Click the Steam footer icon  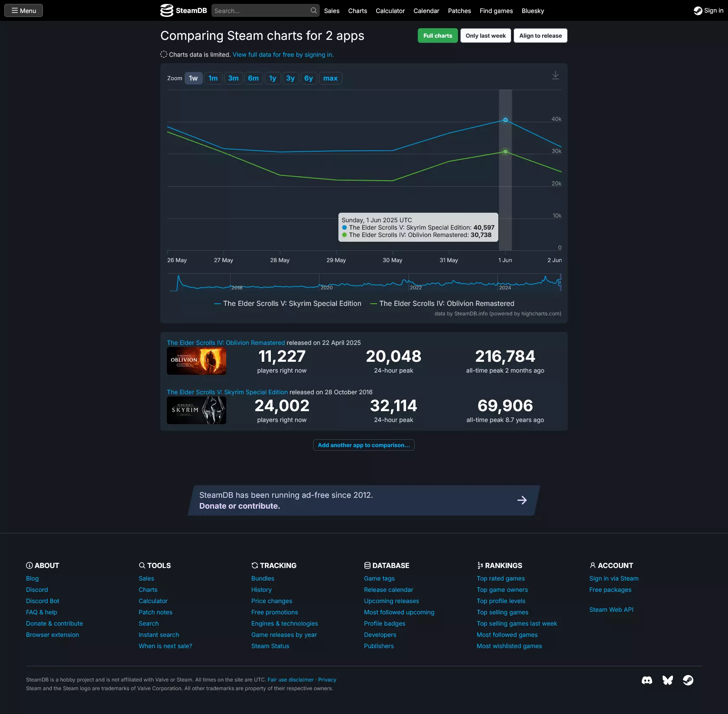pos(688,680)
